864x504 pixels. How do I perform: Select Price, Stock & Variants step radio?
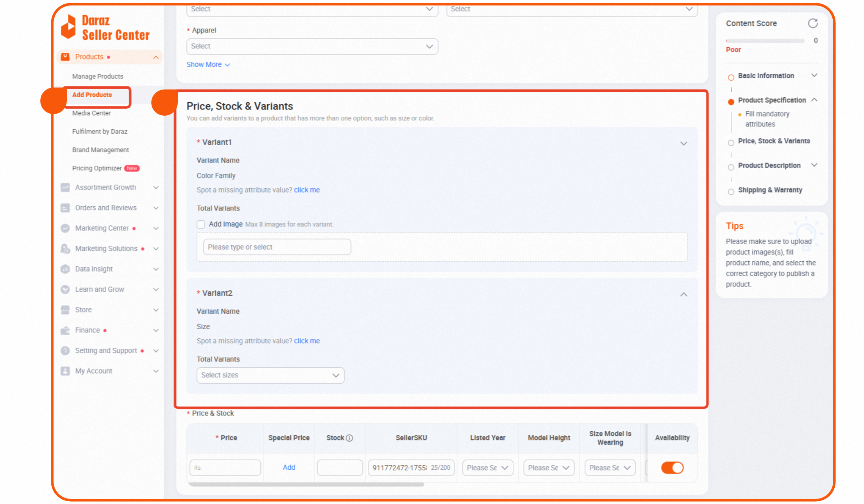click(731, 143)
